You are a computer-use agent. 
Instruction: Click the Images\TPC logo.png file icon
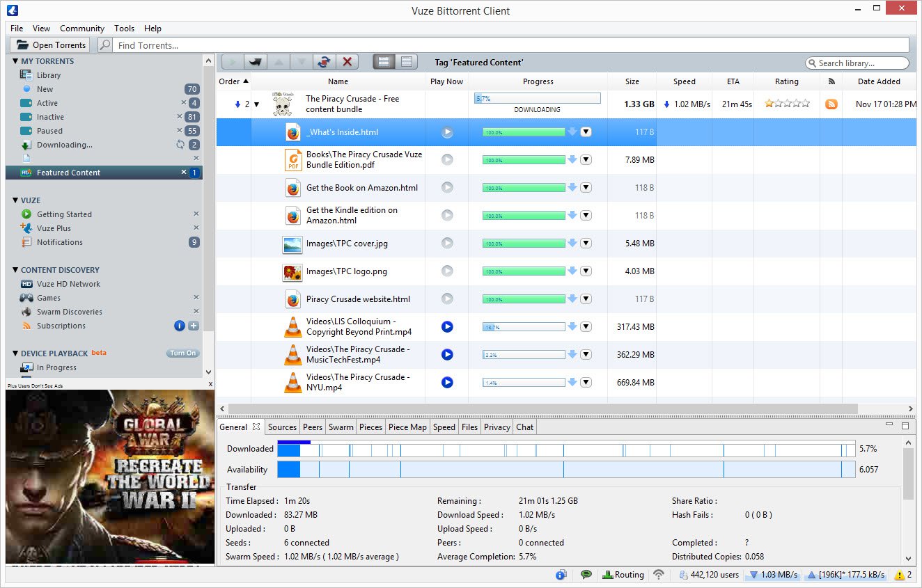292,272
